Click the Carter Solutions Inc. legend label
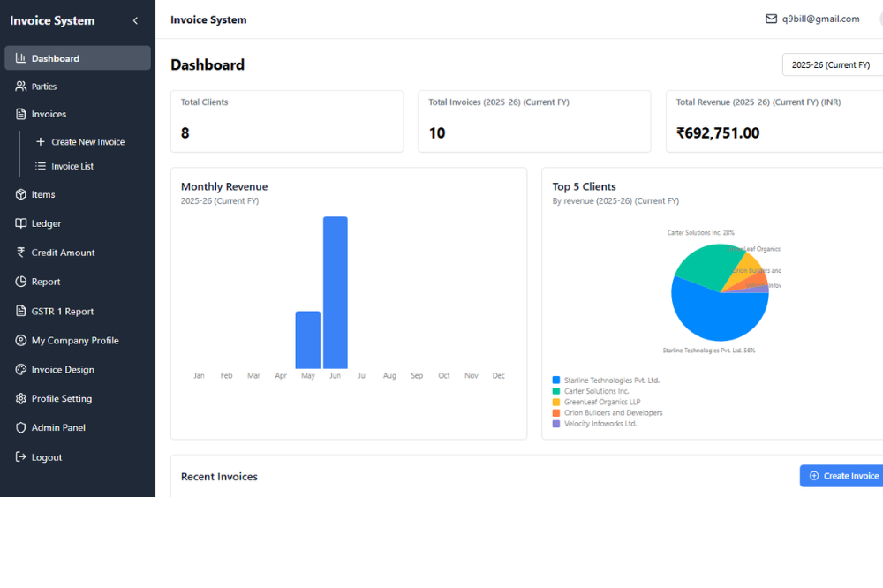 coord(596,391)
